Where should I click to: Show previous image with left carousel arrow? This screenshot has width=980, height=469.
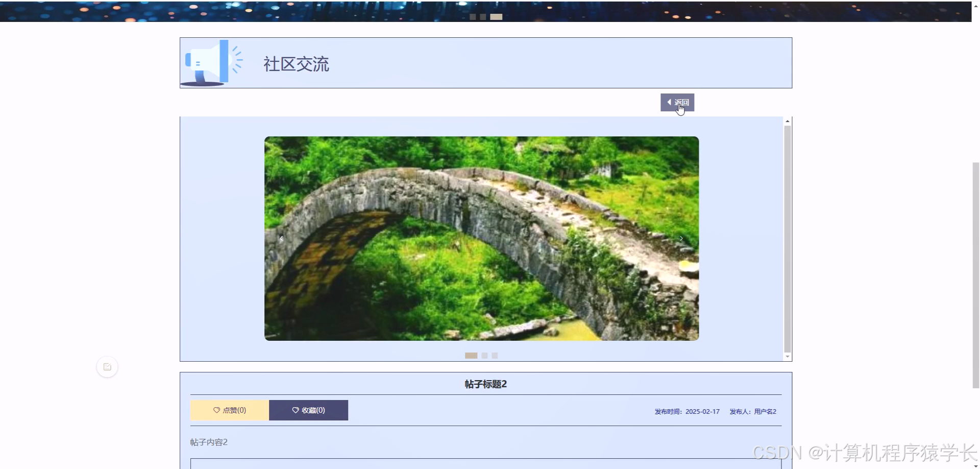[x=281, y=239]
